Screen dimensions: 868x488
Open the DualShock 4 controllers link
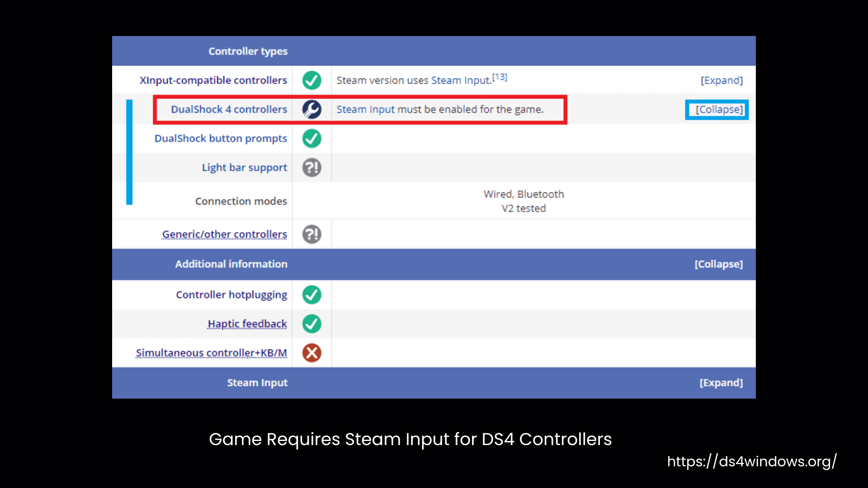[x=229, y=109]
